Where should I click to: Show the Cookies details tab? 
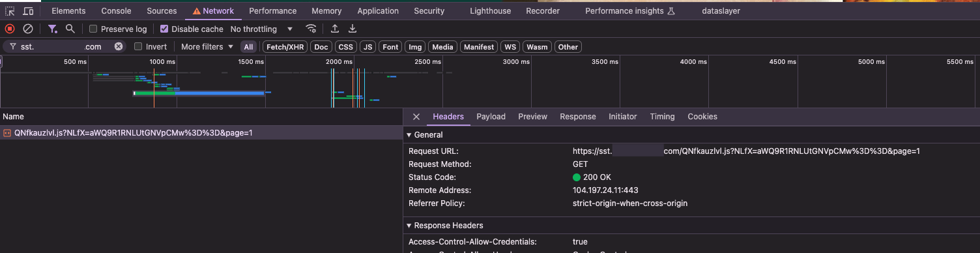coord(702,117)
